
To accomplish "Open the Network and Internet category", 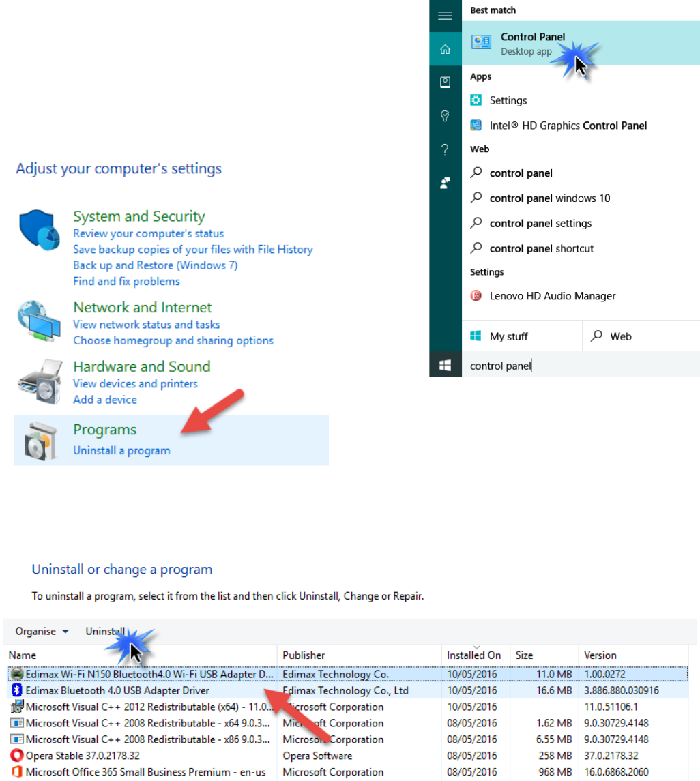I will [143, 308].
